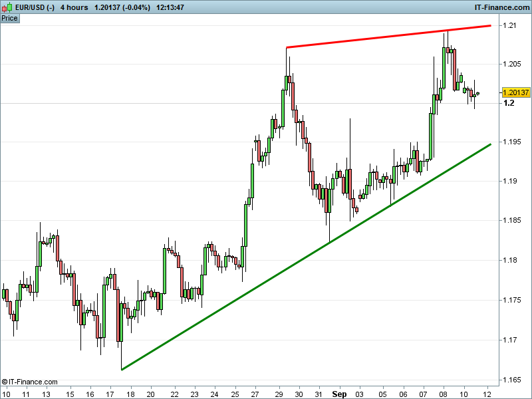Select the red upper resistance trendline
Viewport: 532px width, 399px height.
pyautogui.click(x=388, y=37)
